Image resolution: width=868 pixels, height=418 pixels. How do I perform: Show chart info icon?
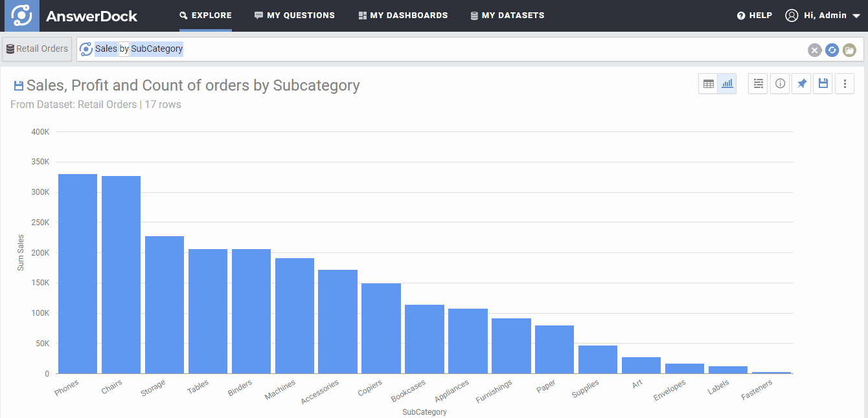(x=780, y=83)
